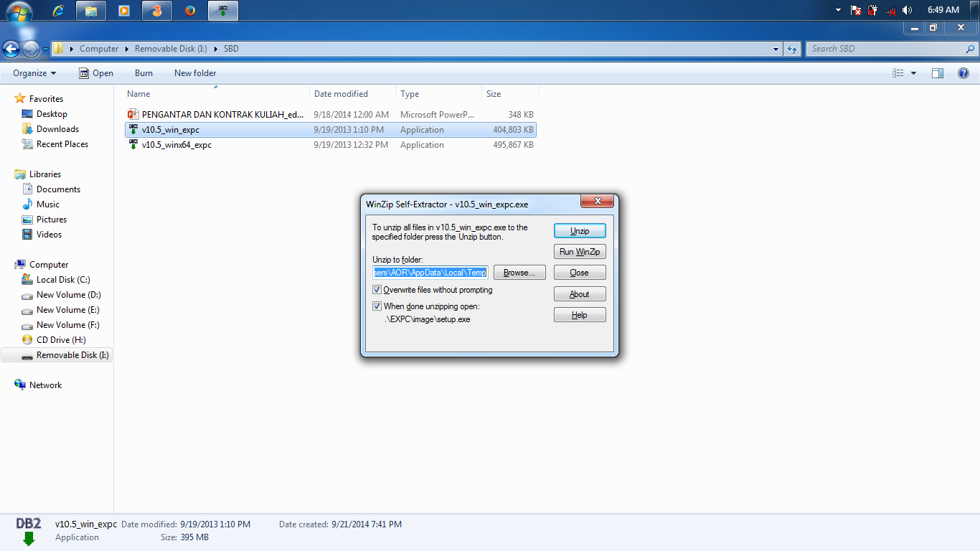Image resolution: width=980 pixels, height=551 pixels.
Task: Show hidden tray icons arrow
Action: coord(839,10)
